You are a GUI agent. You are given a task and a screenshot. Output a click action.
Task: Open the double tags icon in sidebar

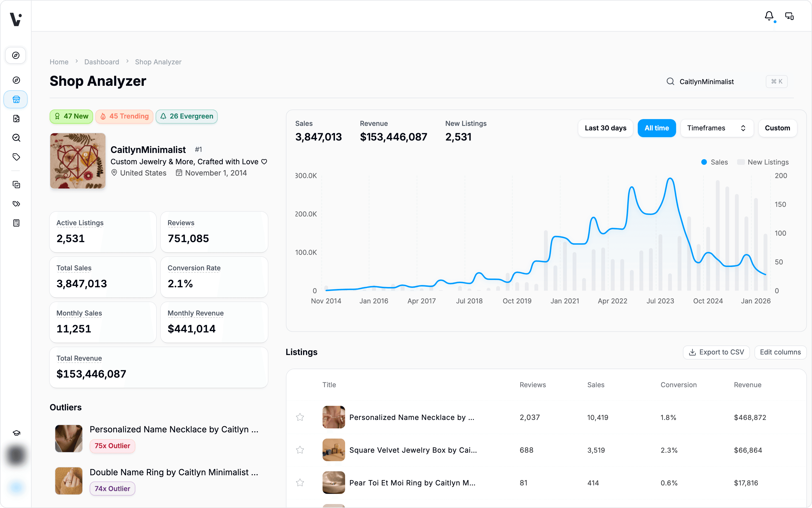pos(16,204)
